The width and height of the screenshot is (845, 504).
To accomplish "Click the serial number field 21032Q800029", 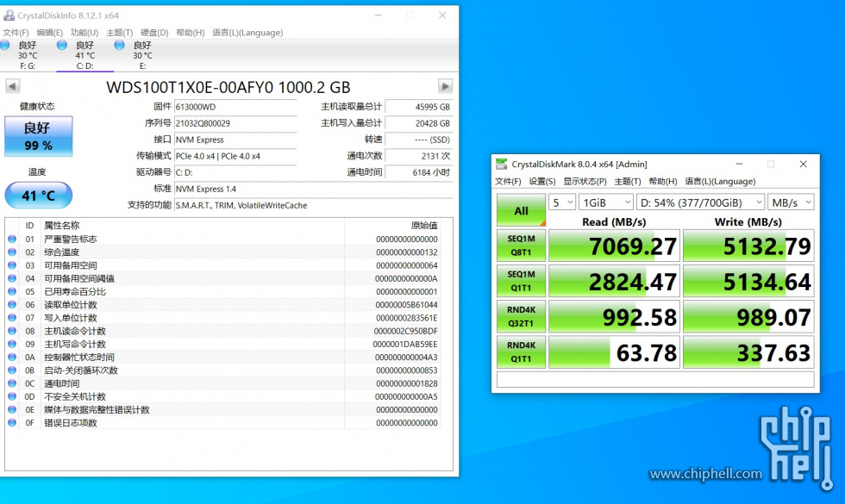I will coord(235,123).
